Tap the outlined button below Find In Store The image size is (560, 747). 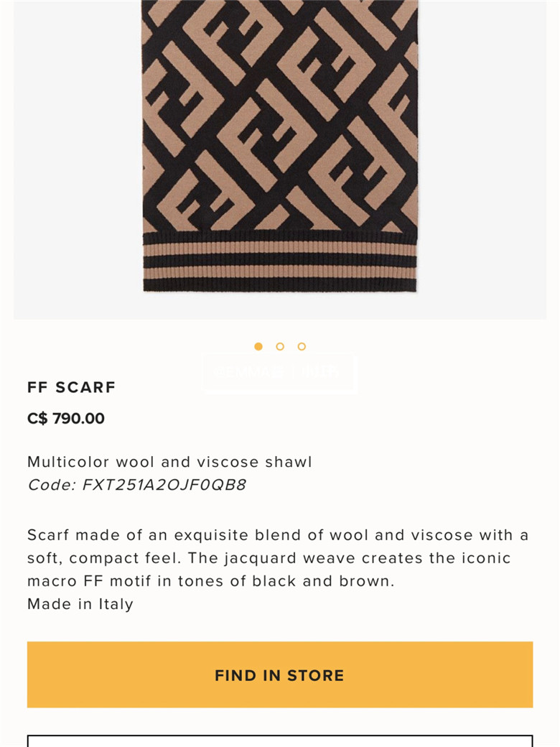(x=279, y=741)
